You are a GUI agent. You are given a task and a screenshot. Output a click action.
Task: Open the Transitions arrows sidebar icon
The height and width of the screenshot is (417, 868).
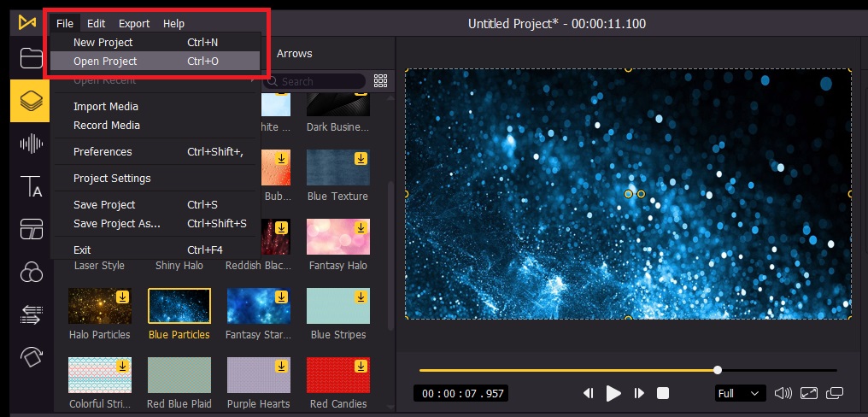click(x=32, y=314)
